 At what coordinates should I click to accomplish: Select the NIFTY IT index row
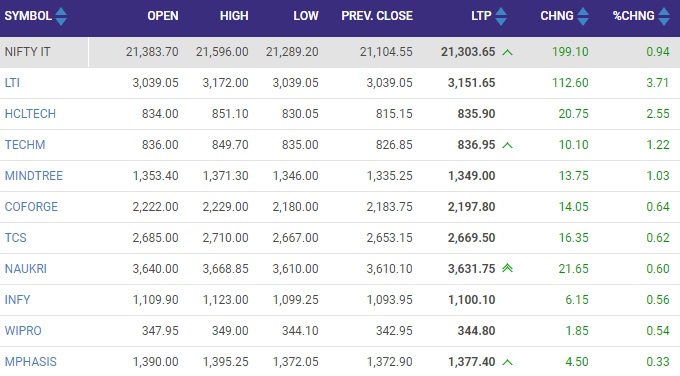[340, 52]
